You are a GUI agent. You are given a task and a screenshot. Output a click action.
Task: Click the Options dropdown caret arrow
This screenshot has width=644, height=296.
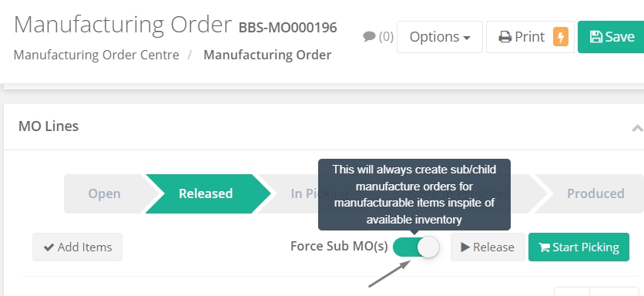click(467, 39)
